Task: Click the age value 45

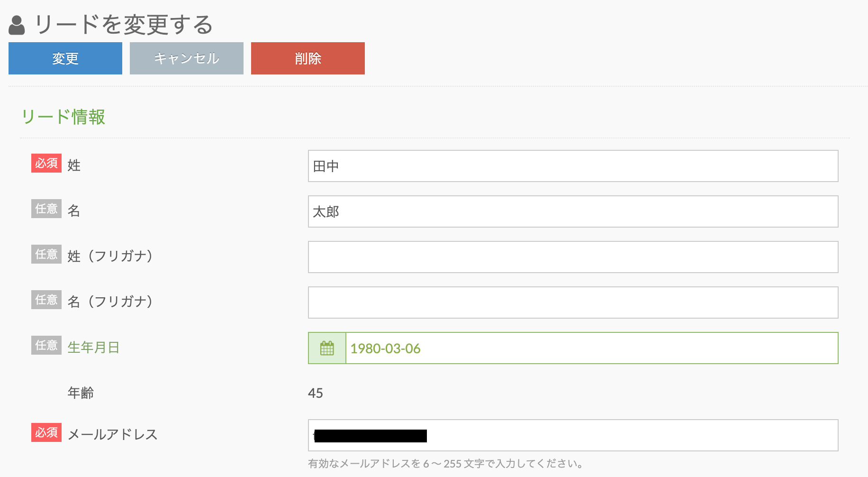Action: 316,393
